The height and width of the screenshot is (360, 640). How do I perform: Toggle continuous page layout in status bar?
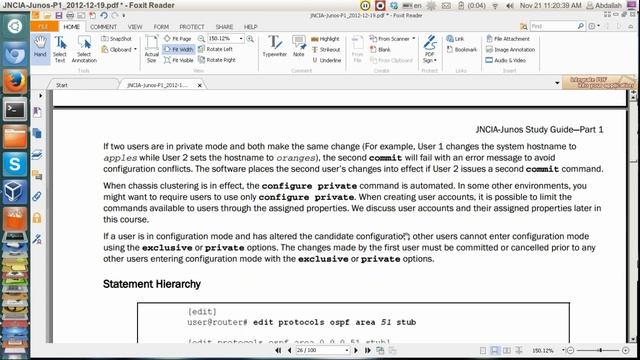[495, 351]
